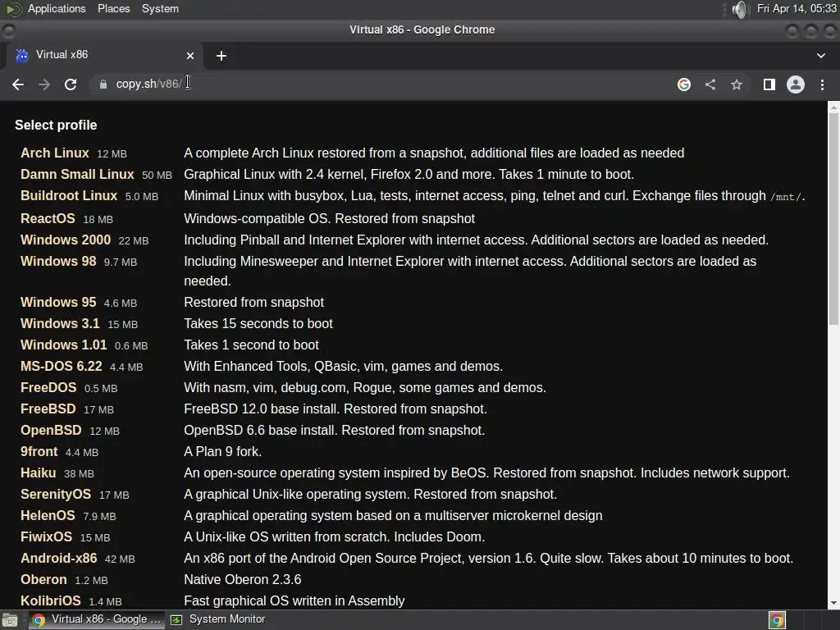Start Windows 2000 profile

coord(66,240)
